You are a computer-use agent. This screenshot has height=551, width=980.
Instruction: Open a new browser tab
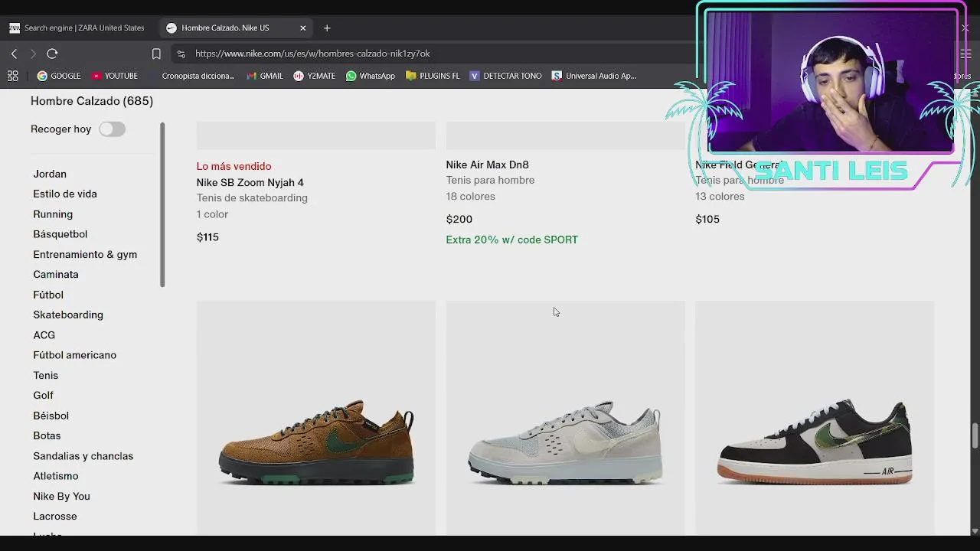[327, 28]
